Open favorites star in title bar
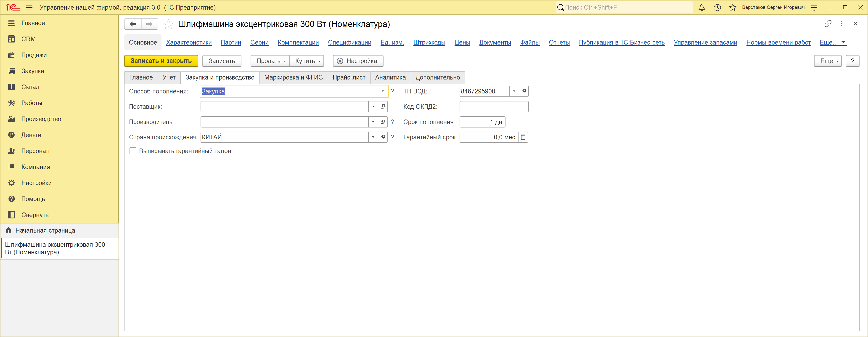Image resolution: width=868 pixels, height=337 pixels. coord(733,7)
